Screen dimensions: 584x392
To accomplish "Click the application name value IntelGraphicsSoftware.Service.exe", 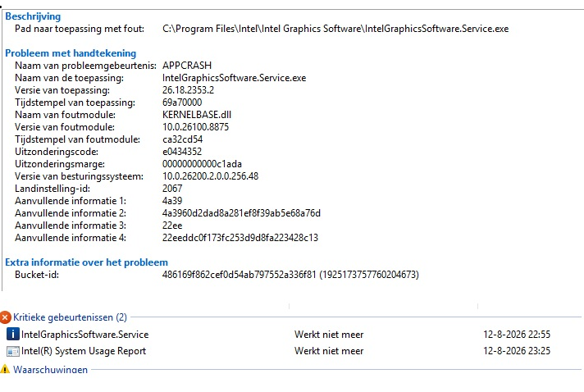I will (235, 78).
